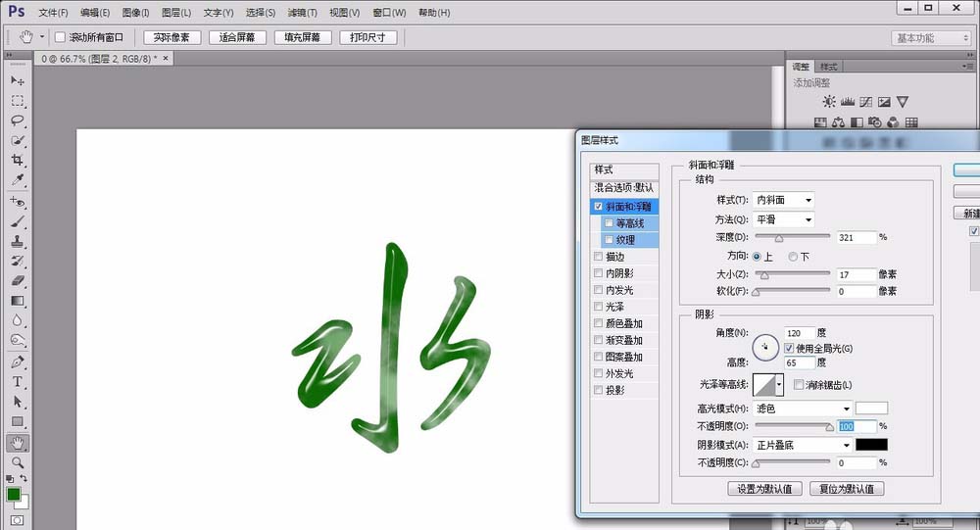Click 实际像素 button
The width and height of the screenshot is (980, 530).
click(171, 37)
